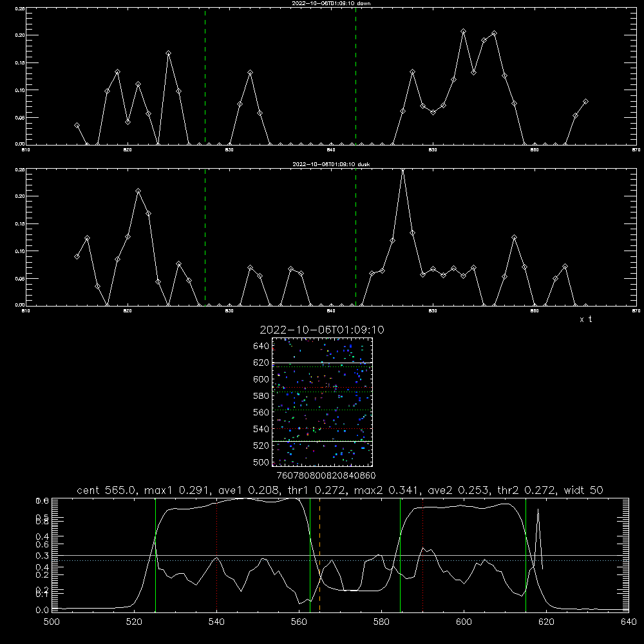This screenshot has width=644, height=644.
Task: Click the '580' x-axis label of bottom plot
Action: coord(381,622)
